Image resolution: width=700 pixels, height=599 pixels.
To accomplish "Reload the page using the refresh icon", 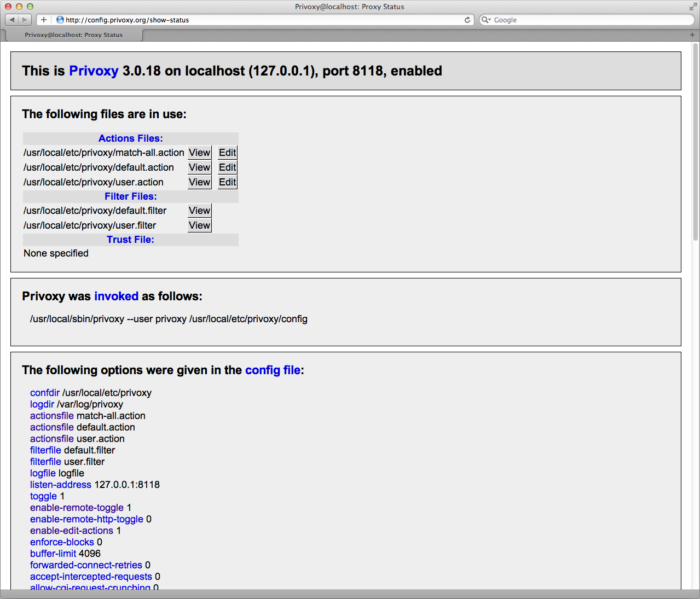I will pyautogui.click(x=467, y=20).
